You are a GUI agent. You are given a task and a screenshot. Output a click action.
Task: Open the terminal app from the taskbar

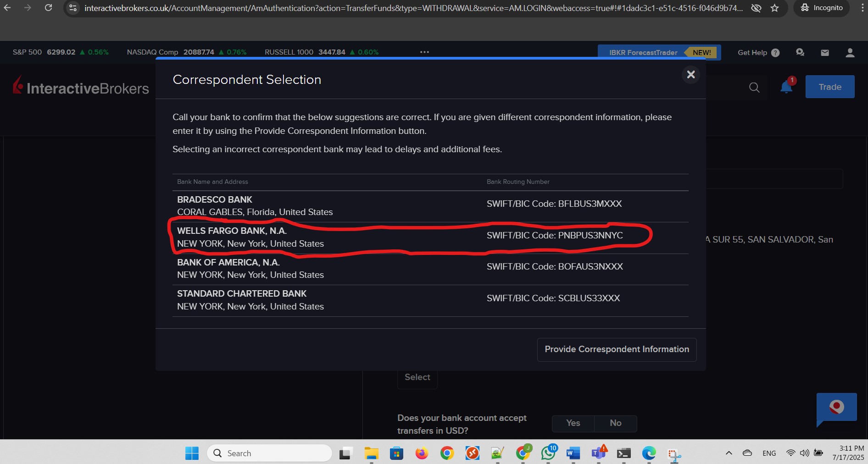point(623,453)
